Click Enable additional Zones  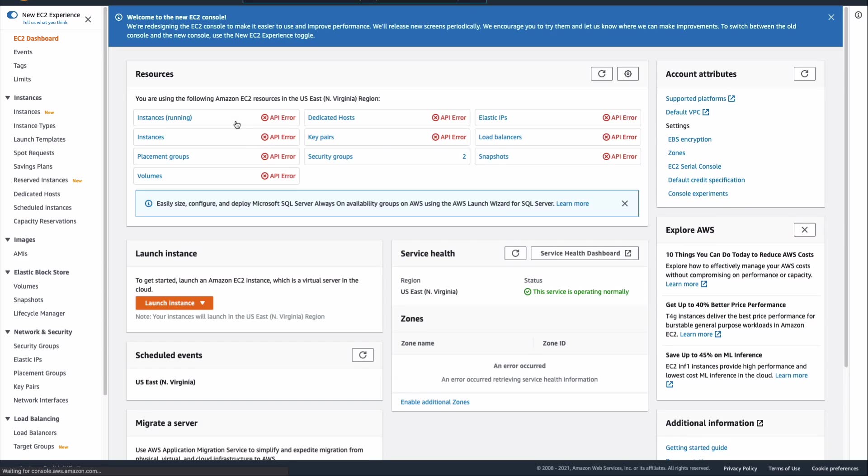[435, 402]
